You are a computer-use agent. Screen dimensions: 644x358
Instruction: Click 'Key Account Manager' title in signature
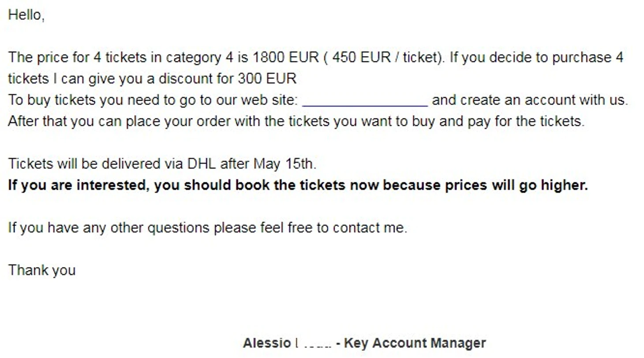pyautogui.click(x=415, y=343)
